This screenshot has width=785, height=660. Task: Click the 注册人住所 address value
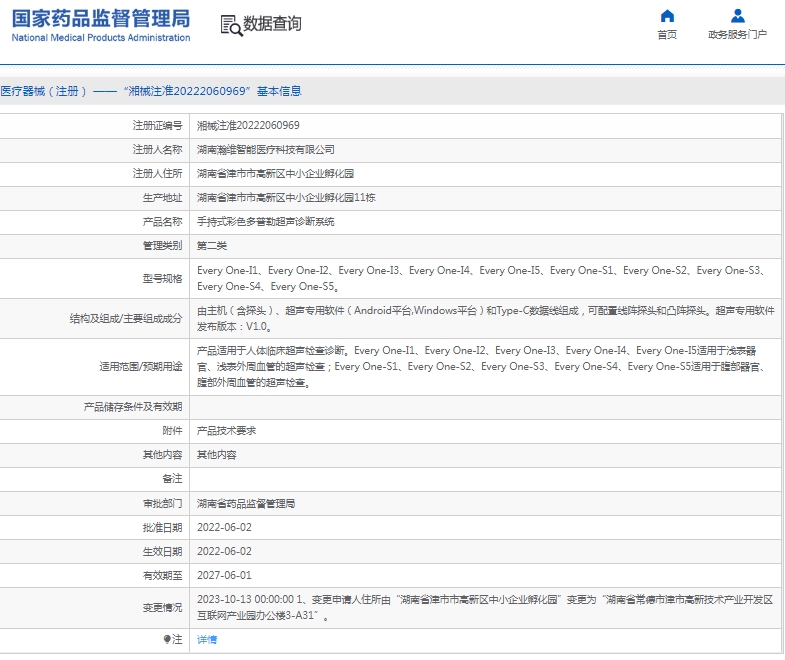[x=275, y=173]
